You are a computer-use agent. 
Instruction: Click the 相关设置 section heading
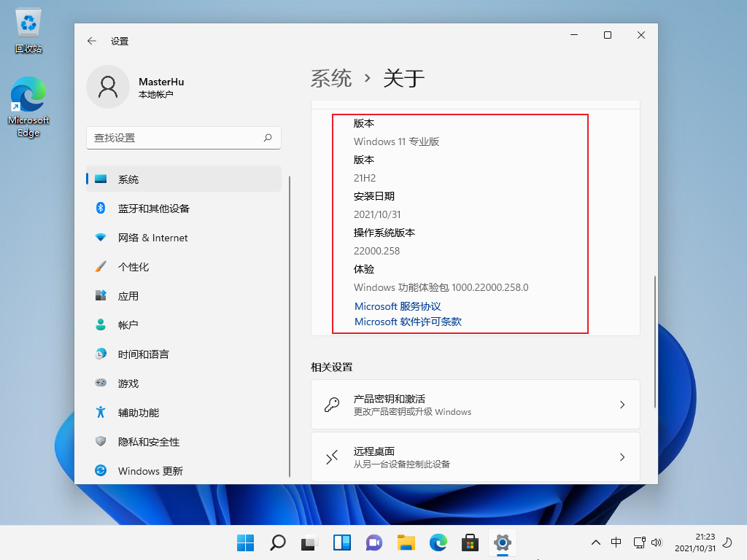tap(332, 367)
